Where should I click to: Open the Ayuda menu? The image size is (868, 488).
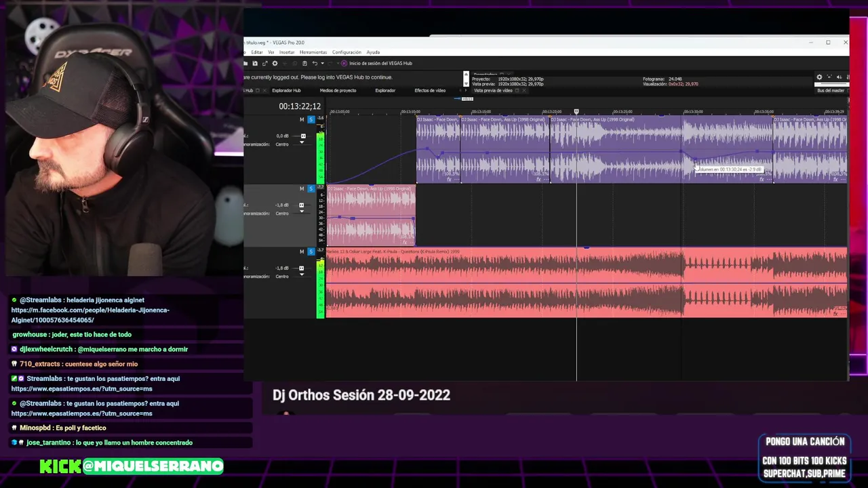click(x=373, y=52)
